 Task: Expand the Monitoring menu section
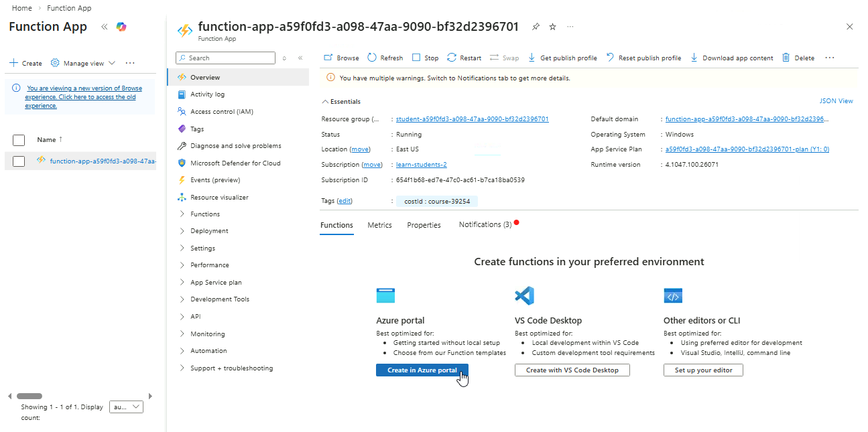click(207, 334)
